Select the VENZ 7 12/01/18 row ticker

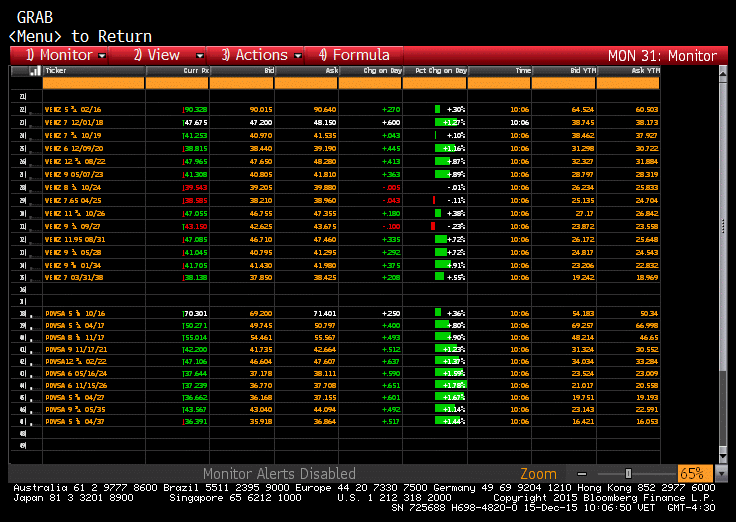(74, 123)
